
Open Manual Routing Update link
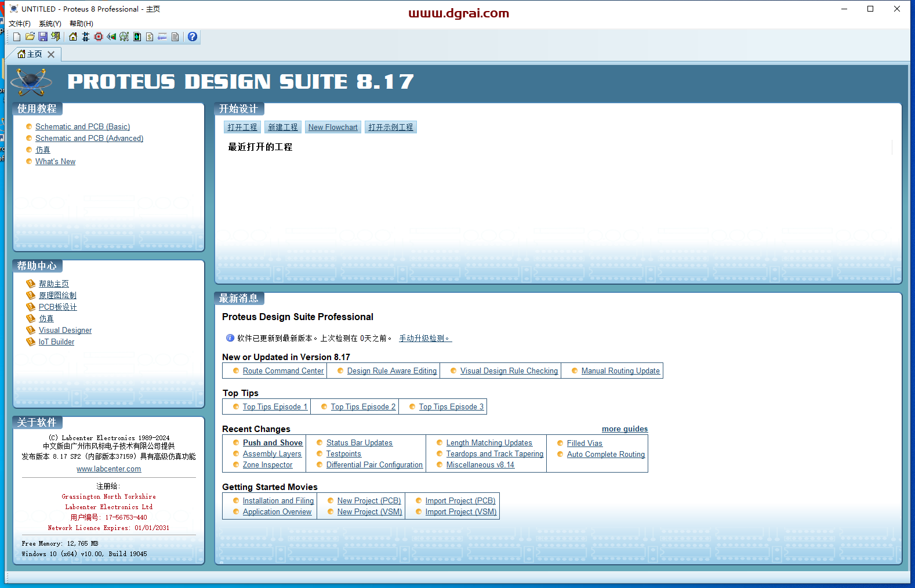point(620,371)
